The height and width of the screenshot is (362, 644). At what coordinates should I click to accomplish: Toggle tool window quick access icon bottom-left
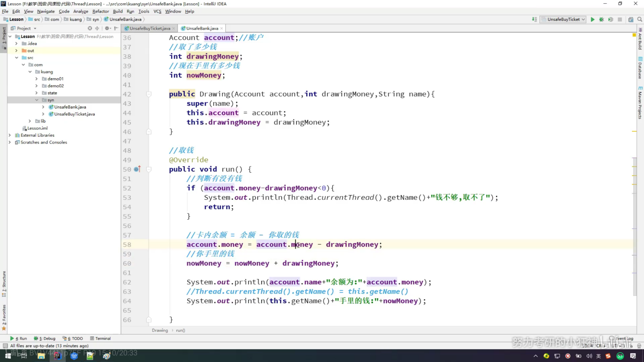point(5,346)
